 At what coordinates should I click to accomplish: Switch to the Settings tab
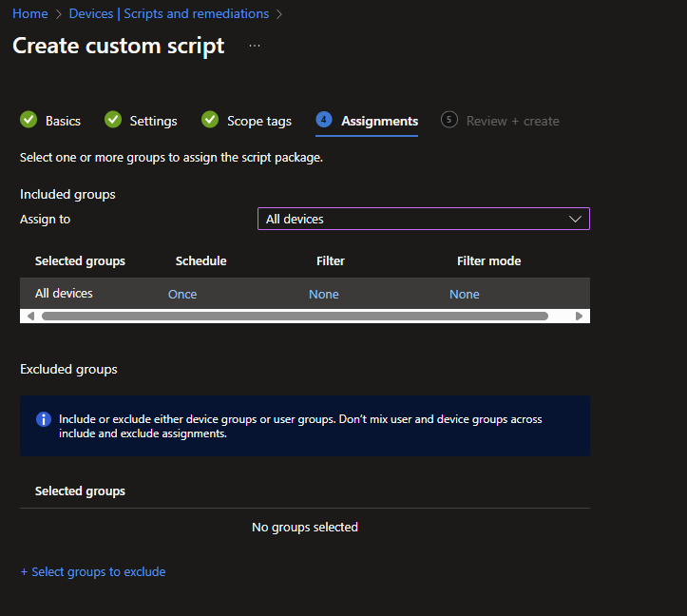[153, 121]
